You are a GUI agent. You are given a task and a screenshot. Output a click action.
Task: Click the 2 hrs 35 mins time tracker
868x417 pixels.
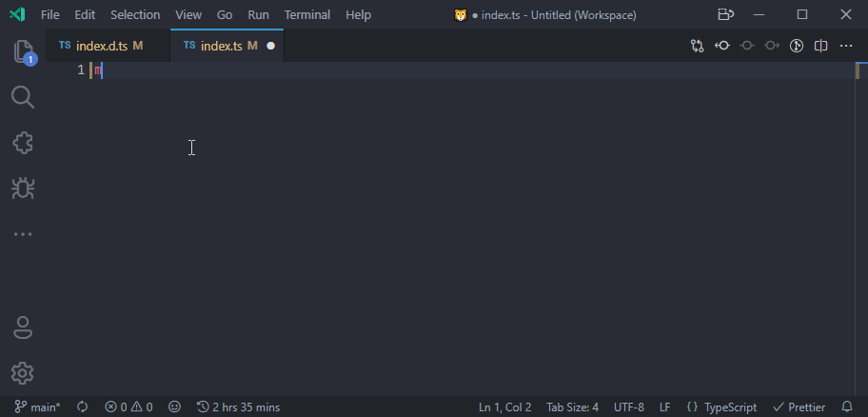click(239, 407)
